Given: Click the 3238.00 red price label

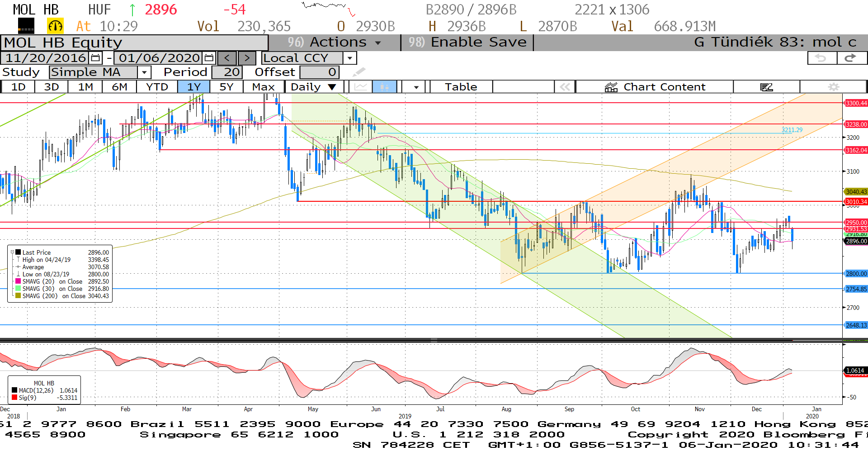Looking at the screenshot, I should click(x=856, y=124).
